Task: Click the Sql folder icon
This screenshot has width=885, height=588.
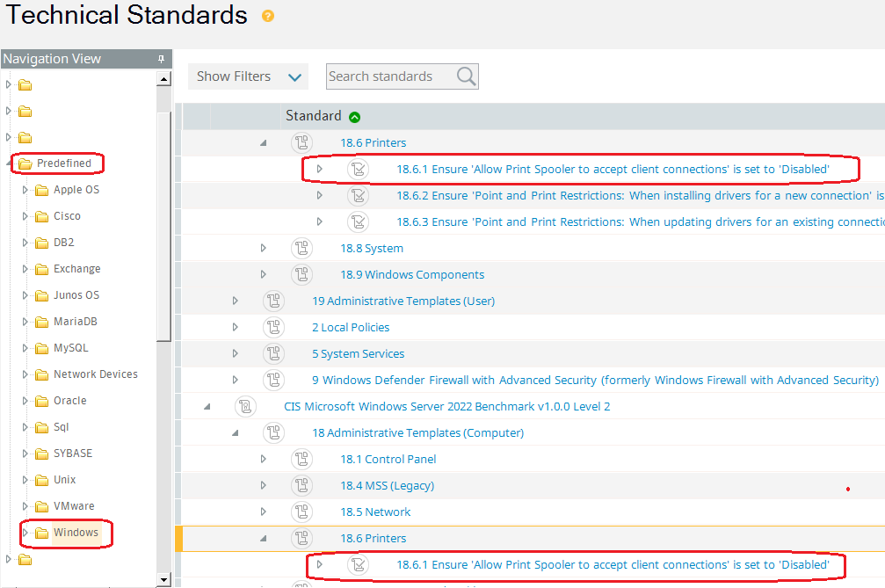Action: pos(42,427)
